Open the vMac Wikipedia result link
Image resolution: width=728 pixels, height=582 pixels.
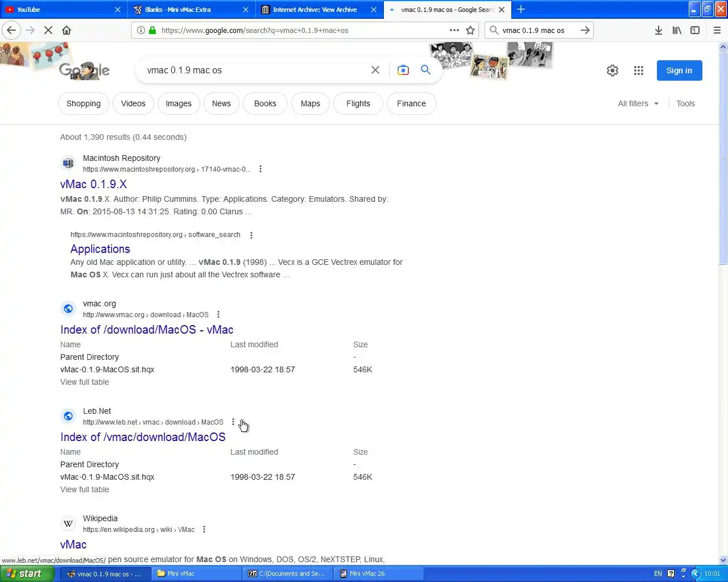click(73, 544)
